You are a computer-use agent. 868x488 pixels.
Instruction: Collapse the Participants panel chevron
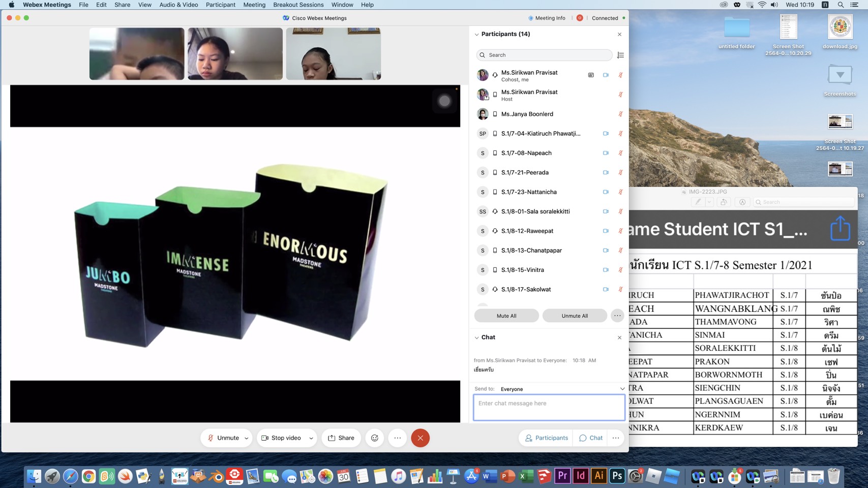476,35
